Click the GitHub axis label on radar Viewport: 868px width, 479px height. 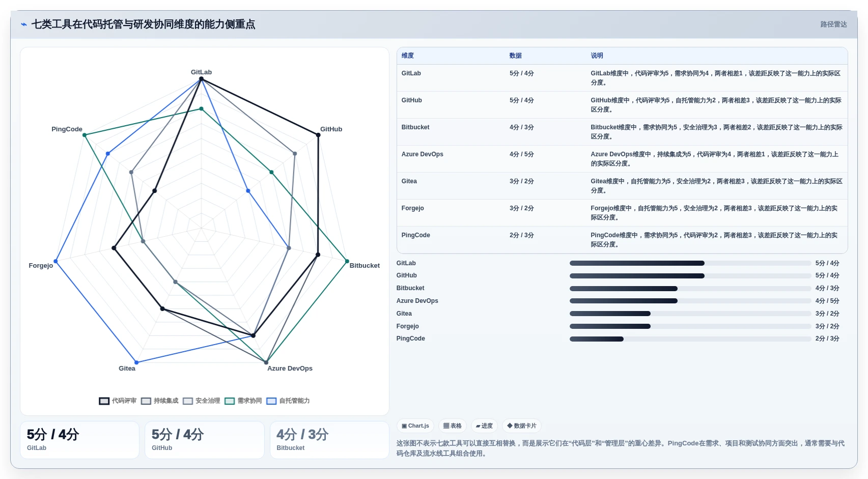click(x=331, y=129)
